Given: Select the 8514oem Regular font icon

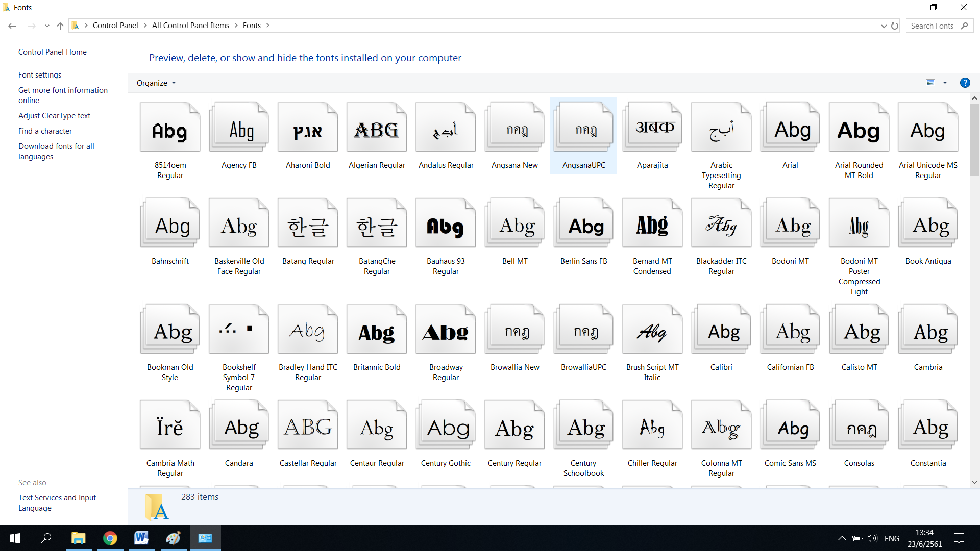Looking at the screenshot, I should click(170, 127).
